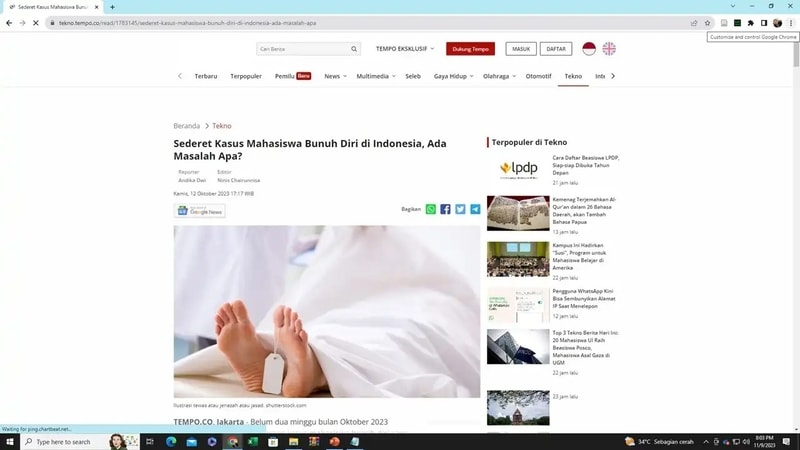Viewport: 800px width, 450px height.
Task: Move category menu left with the left chevron
Action: tap(180, 76)
